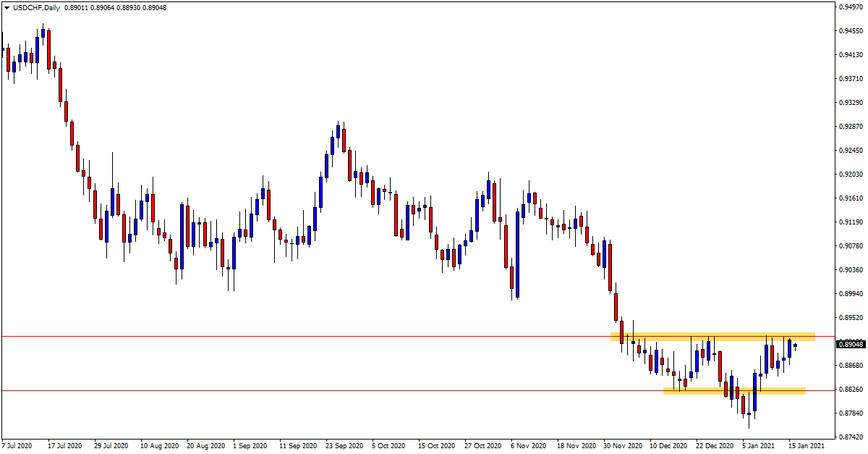Viewport: 868px width, 454px height.
Task: Click the 10 Aug 2020 date label
Action: pos(159,447)
